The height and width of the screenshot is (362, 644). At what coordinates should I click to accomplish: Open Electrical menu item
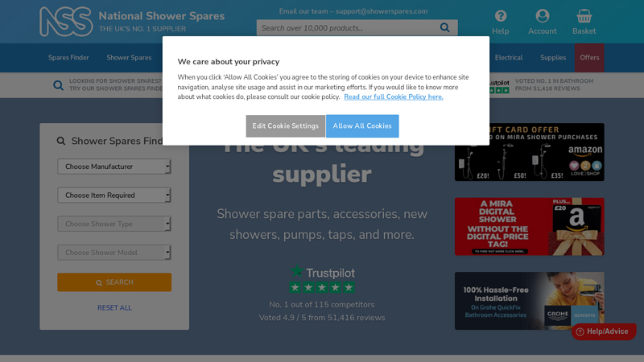509,57
